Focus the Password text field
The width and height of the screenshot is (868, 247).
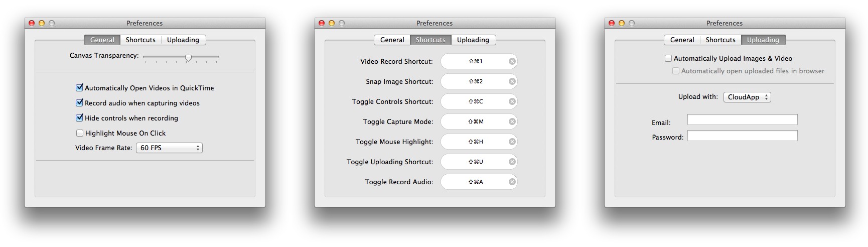(x=742, y=136)
